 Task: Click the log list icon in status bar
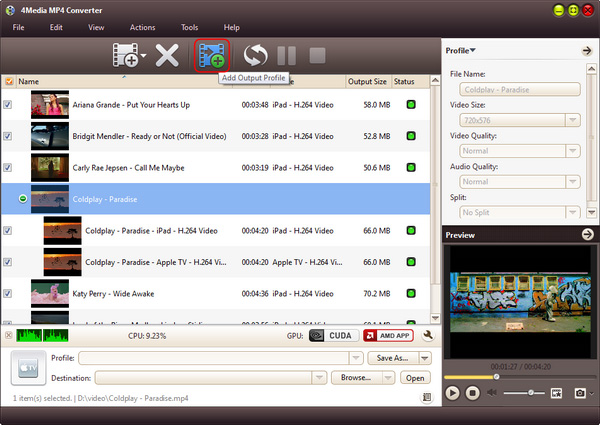pyautogui.click(x=427, y=397)
